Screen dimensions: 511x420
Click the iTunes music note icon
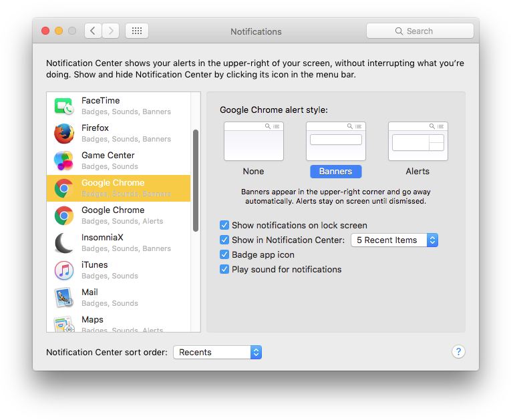pos(64,270)
